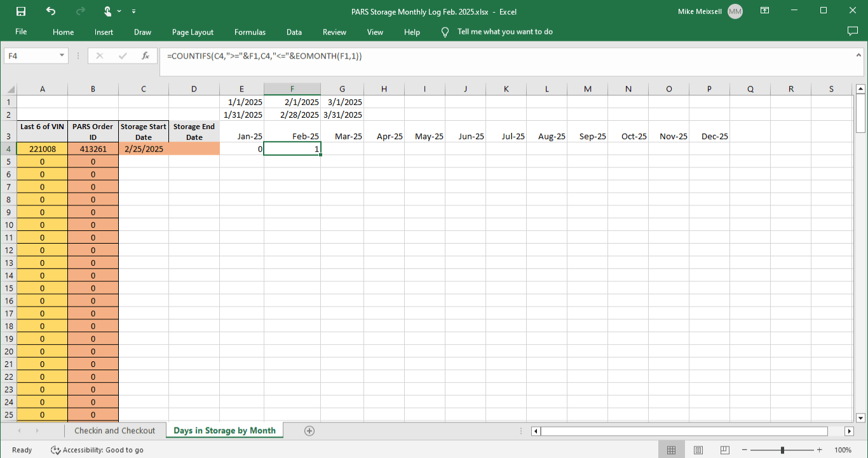This screenshot has height=458, width=868.
Task: Save the workbook with the floppy disk icon
Action: (21, 11)
